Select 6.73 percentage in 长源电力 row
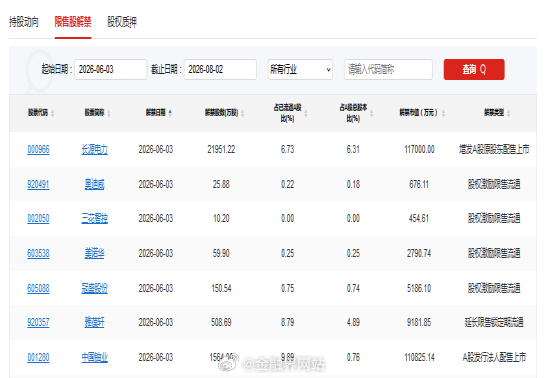 pyautogui.click(x=287, y=150)
